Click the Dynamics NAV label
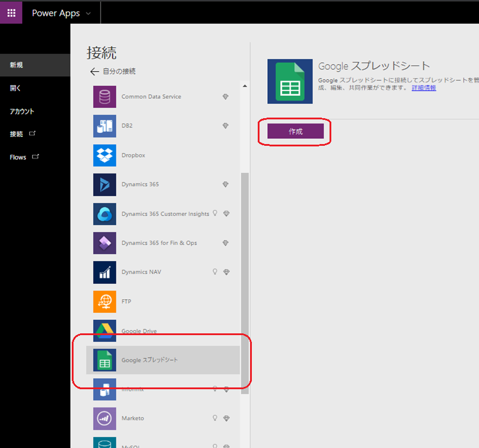The image size is (479, 448). (x=141, y=272)
